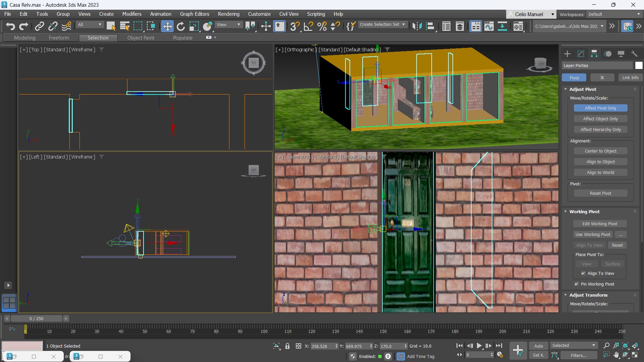Open the Link Info section

[630, 77]
